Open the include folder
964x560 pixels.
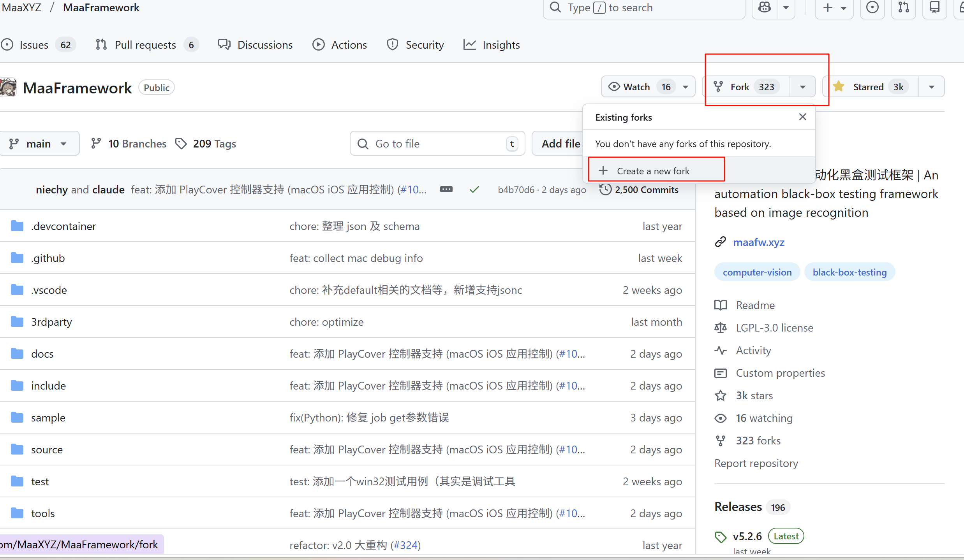[49, 386]
